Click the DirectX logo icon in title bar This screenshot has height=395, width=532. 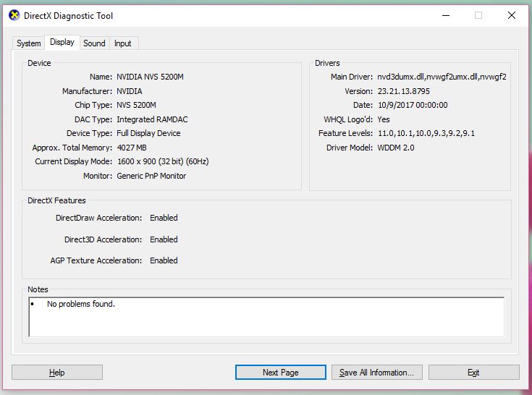click(x=14, y=15)
